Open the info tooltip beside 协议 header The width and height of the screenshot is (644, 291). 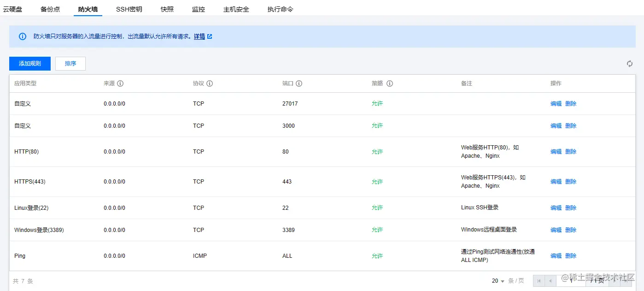tap(210, 83)
